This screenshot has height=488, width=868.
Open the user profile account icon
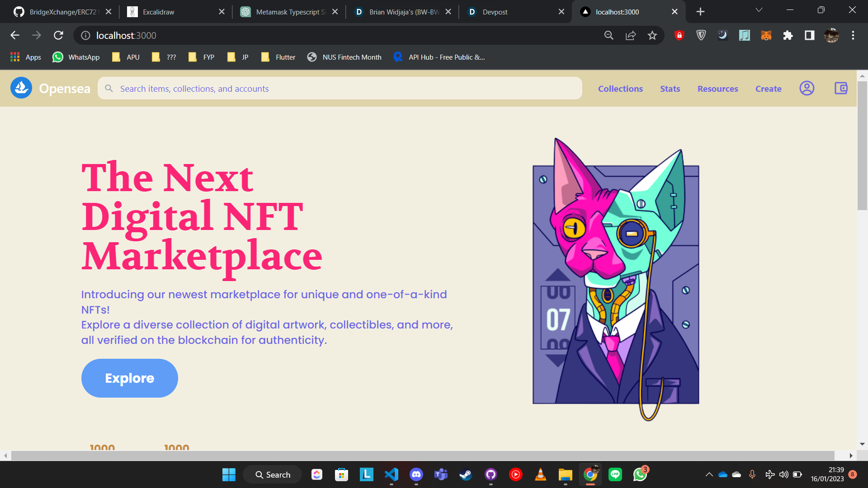point(807,88)
